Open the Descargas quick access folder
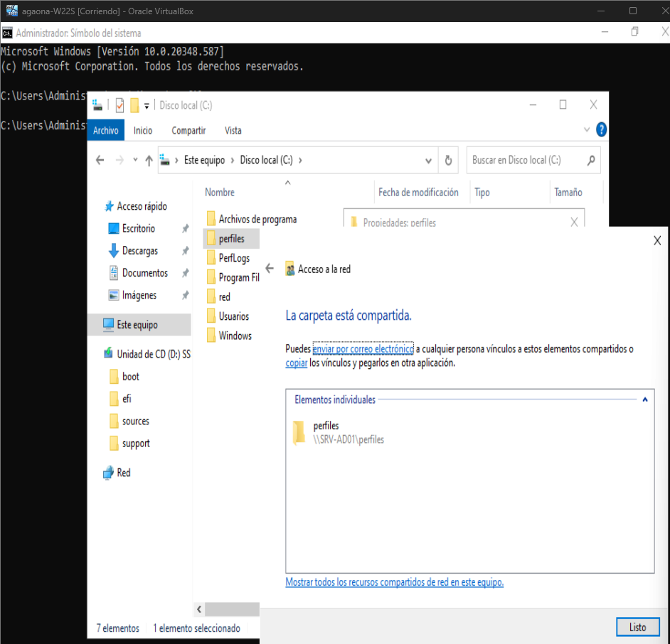Screen dimensions: 670x644 click(139, 251)
